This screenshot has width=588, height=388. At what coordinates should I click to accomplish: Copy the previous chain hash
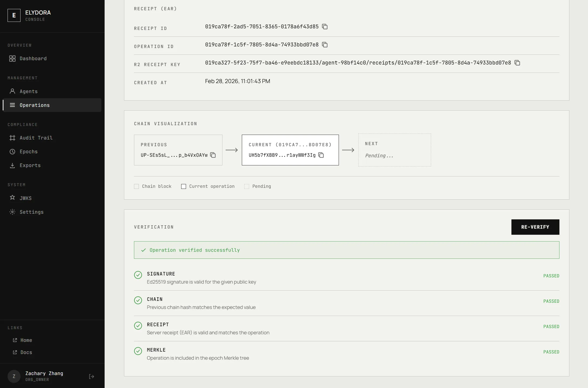click(x=213, y=155)
